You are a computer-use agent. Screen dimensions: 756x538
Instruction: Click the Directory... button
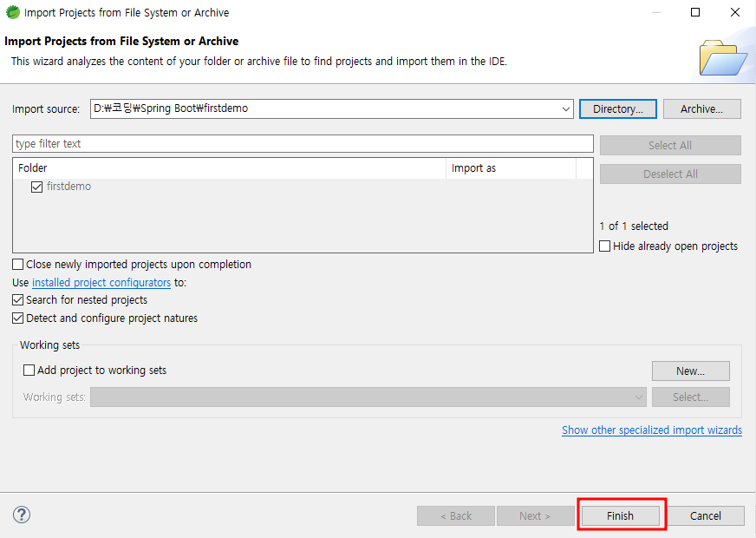click(617, 109)
